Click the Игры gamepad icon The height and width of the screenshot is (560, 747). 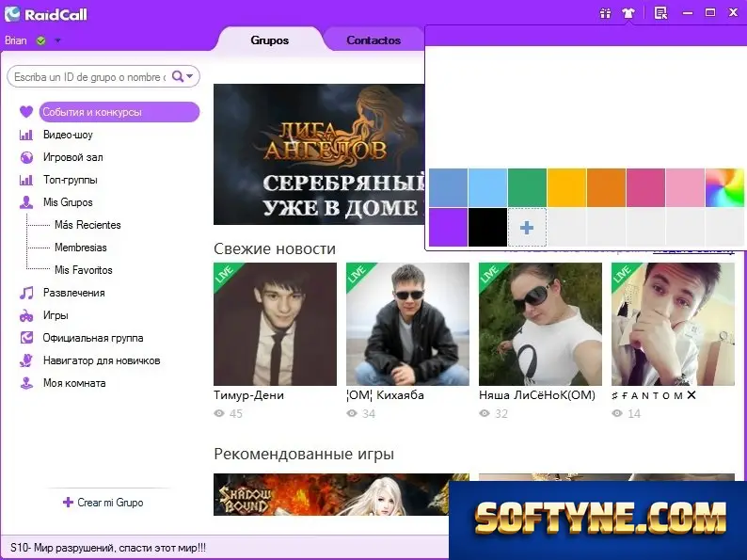coord(26,315)
